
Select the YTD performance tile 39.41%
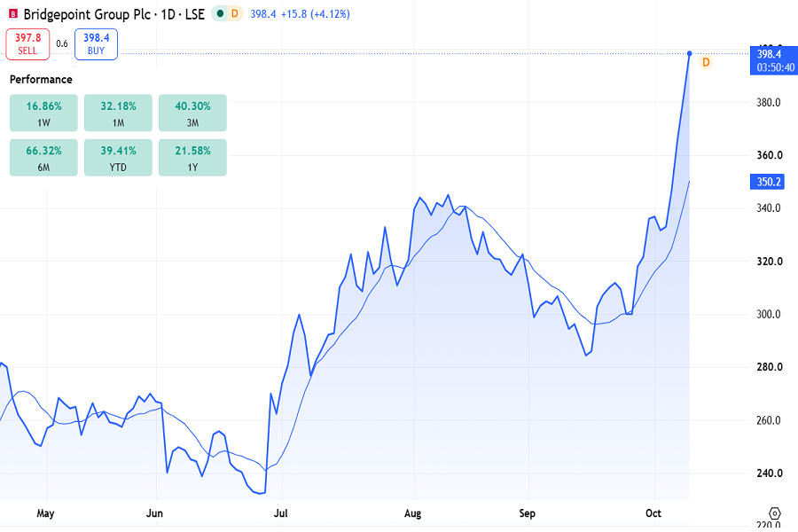click(x=118, y=158)
